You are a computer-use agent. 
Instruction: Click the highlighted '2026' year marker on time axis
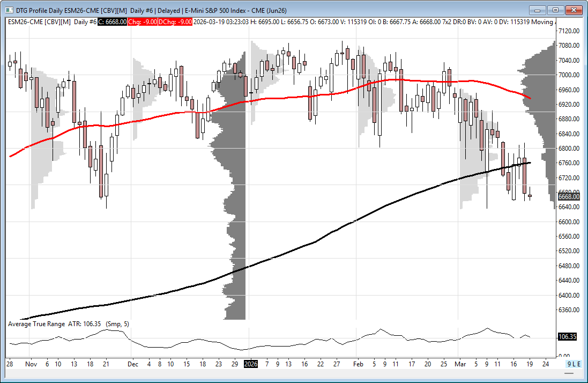click(250, 364)
